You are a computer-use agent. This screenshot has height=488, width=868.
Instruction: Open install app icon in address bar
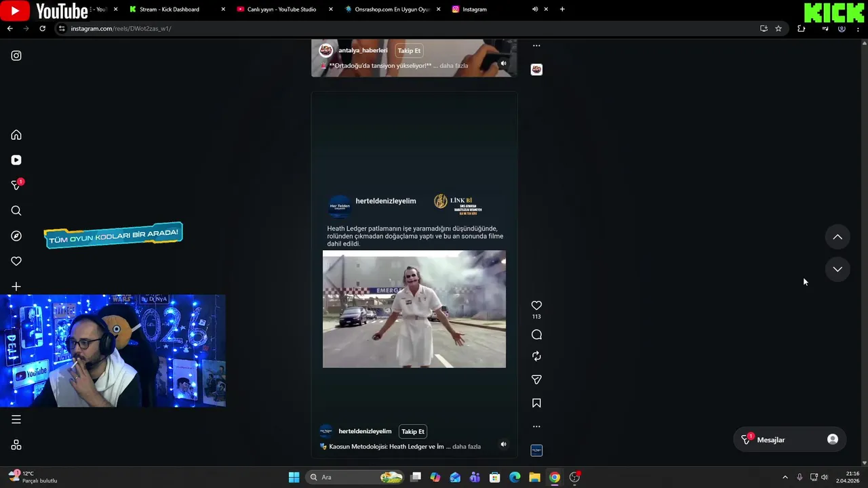[x=764, y=28]
